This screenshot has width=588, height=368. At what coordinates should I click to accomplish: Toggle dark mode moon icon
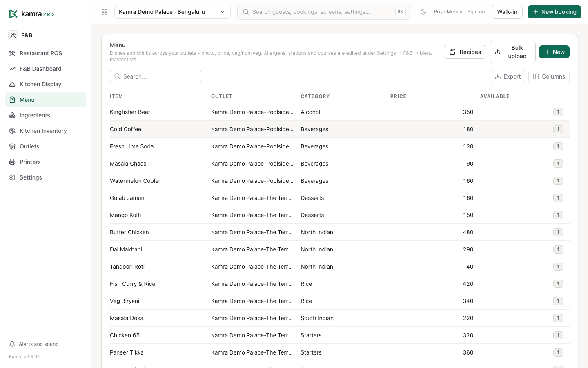point(423,12)
